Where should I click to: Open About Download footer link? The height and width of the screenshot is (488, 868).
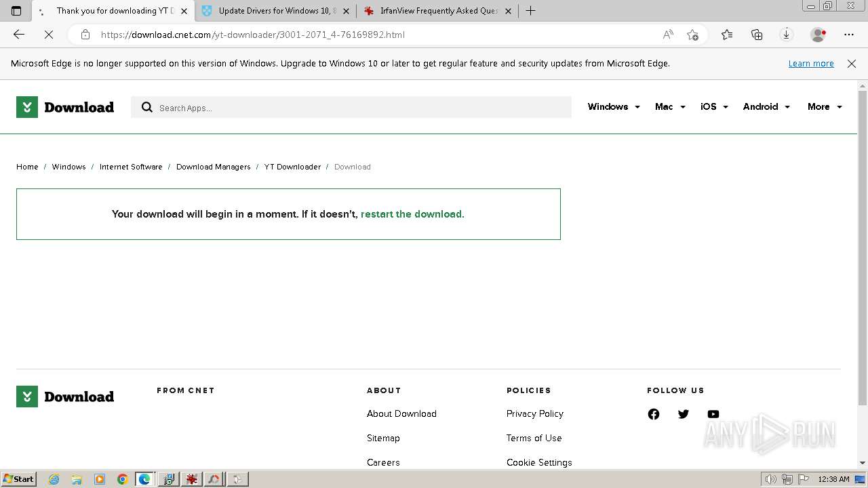coord(401,413)
